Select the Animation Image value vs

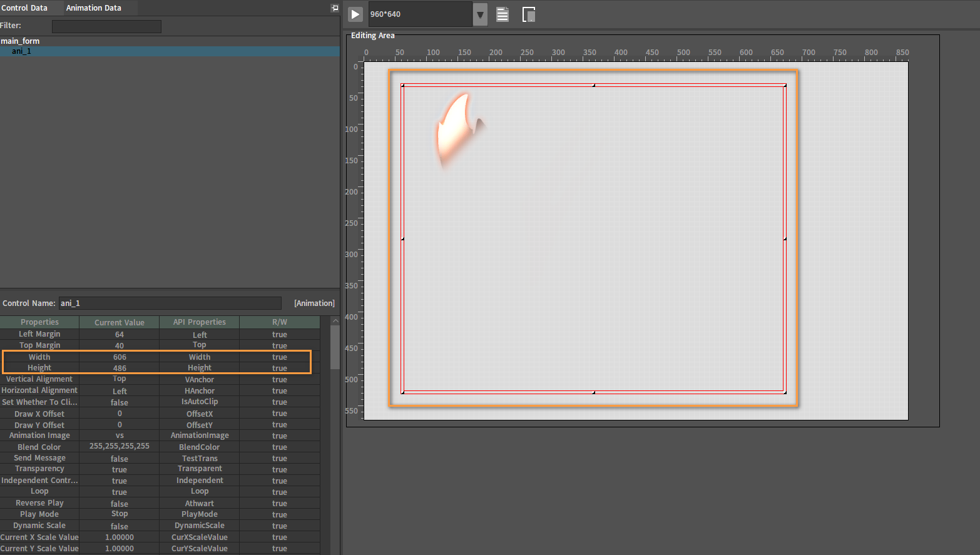point(120,435)
